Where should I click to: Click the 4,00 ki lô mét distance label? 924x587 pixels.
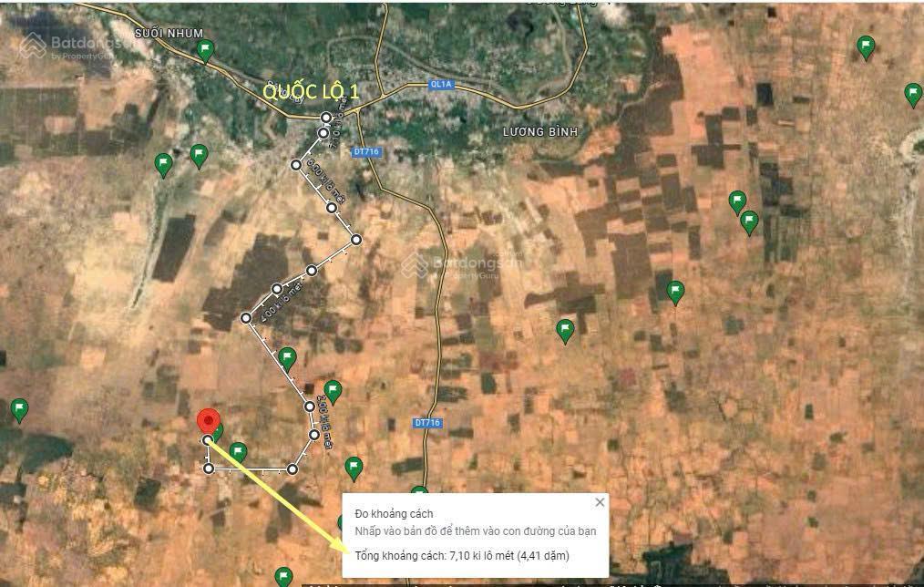pyautogui.click(x=282, y=302)
